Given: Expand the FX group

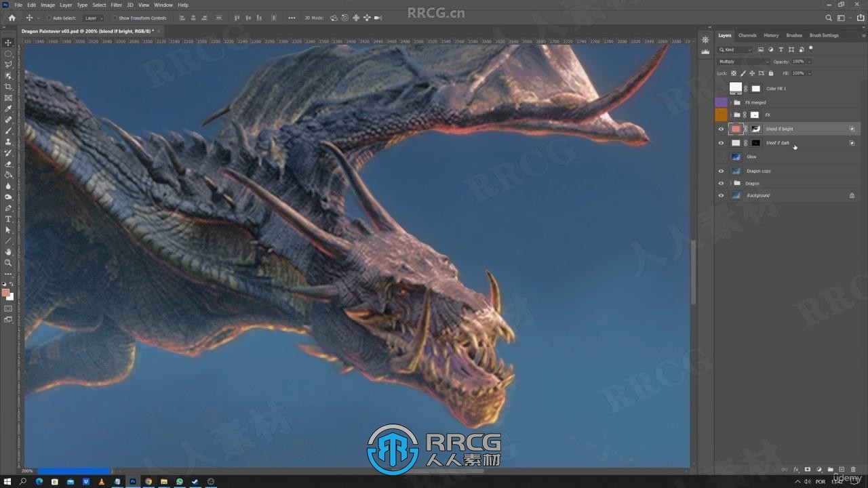Looking at the screenshot, I should coord(730,115).
